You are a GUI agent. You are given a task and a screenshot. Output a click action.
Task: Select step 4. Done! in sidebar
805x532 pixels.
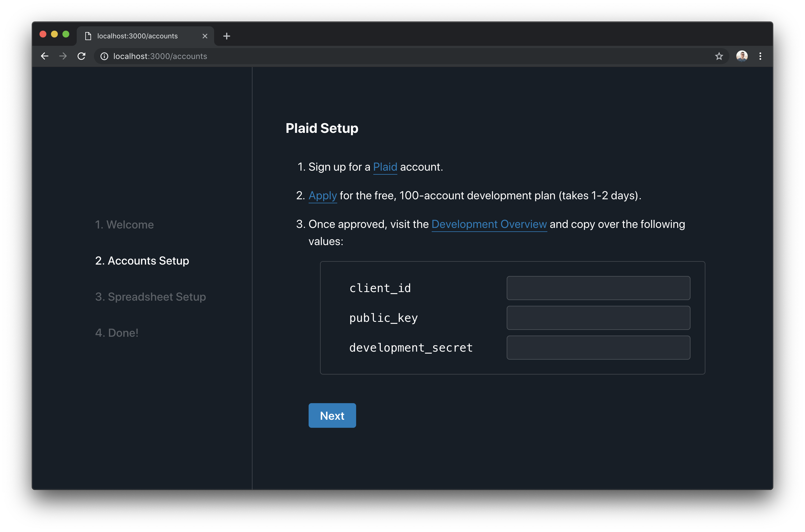pyautogui.click(x=117, y=333)
